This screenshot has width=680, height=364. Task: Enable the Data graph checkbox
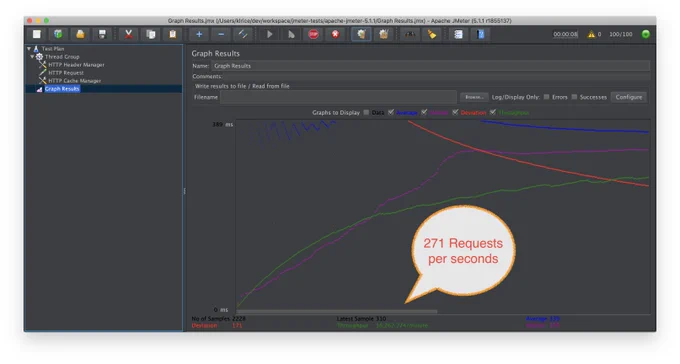click(366, 112)
